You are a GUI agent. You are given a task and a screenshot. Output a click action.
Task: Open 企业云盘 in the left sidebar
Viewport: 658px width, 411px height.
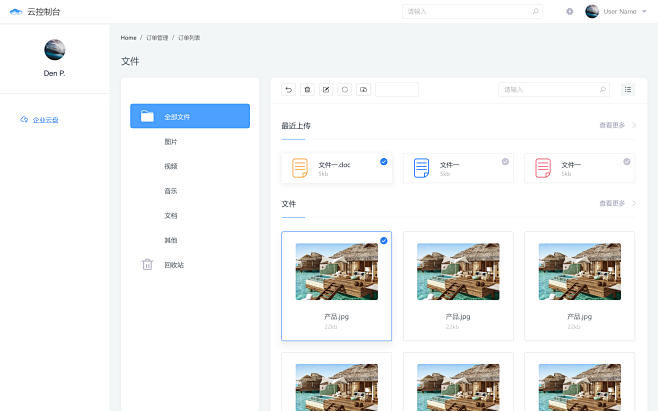click(45, 120)
